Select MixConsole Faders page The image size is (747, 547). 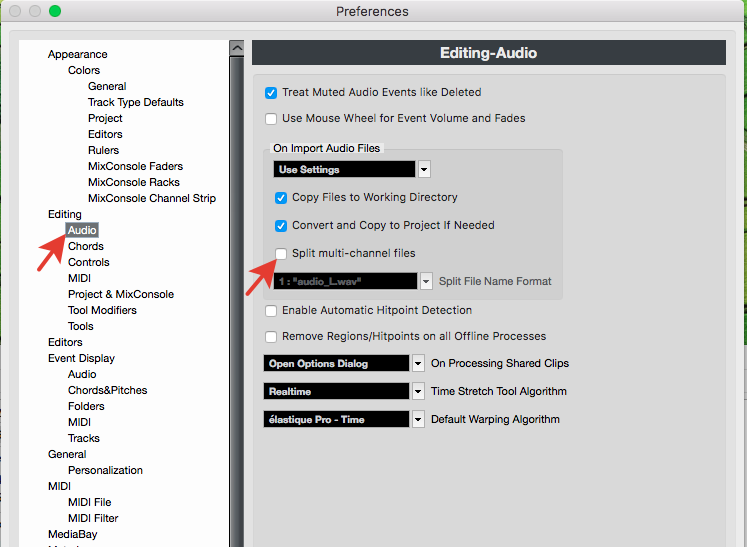136,166
